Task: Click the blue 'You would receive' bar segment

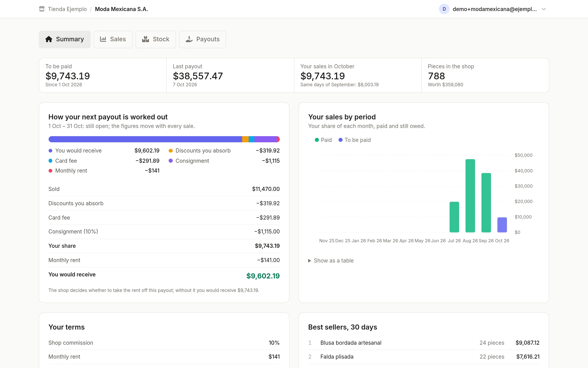Action: [x=145, y=139]
